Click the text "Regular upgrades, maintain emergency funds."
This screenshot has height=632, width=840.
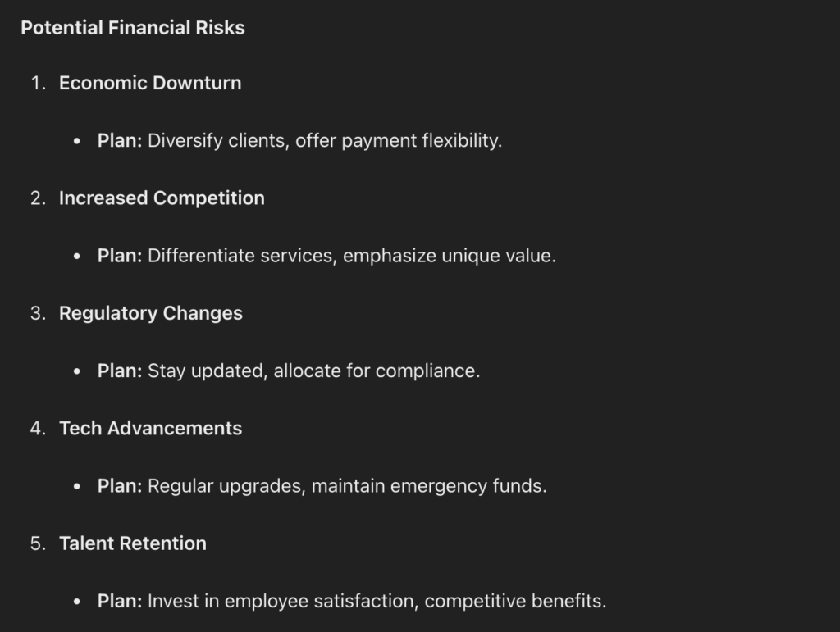[x=347, y=486]
